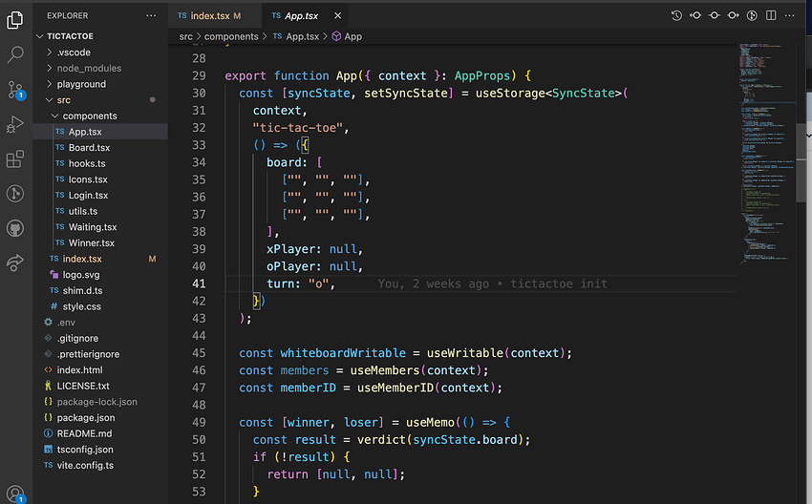This screenshot has width=812, height=504.
Task: Open the .env file
Action: (x=100, y=323)
